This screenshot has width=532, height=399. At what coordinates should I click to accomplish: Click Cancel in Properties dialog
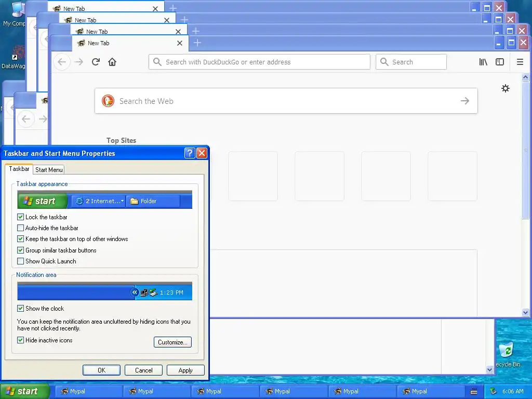(x=143, y=370)
